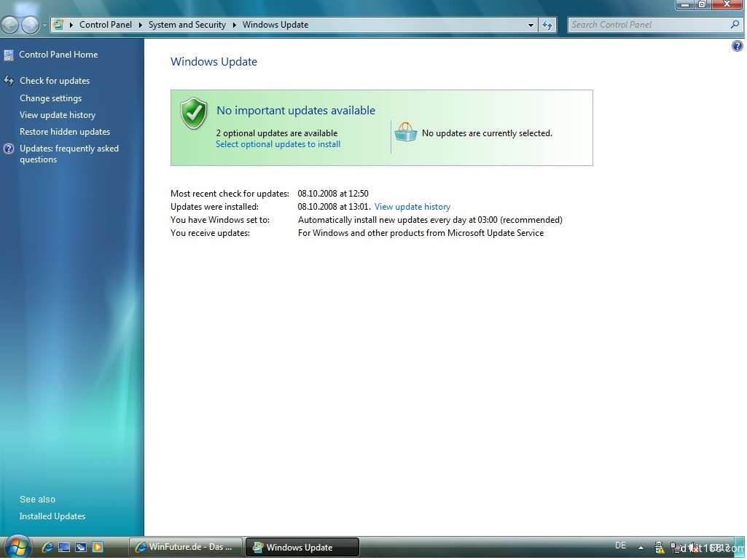Refresh the Windows Update page
Screen dimensions: 747x560
coord(547,25)
